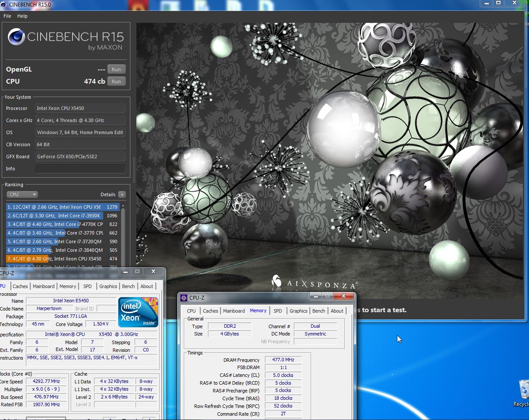Click the memory Size field 4 GBytes
529x420 pixels.
pos(230,334)
